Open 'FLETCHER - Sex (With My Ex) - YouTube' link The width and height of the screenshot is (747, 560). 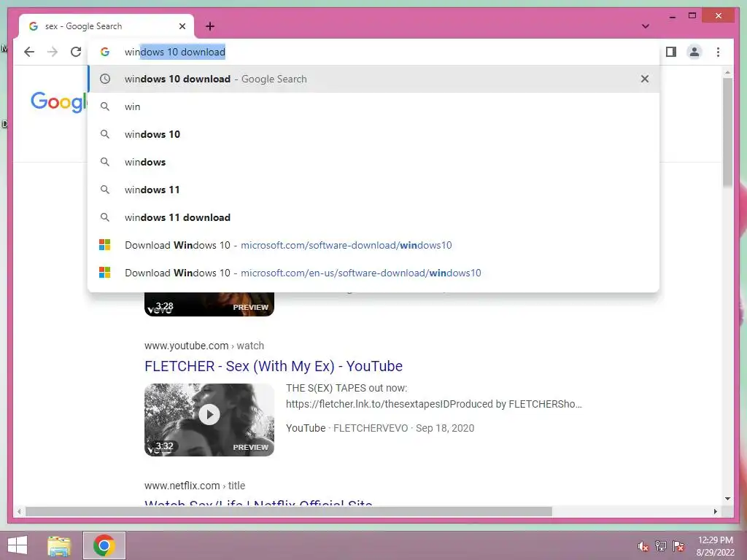[274, 366]
